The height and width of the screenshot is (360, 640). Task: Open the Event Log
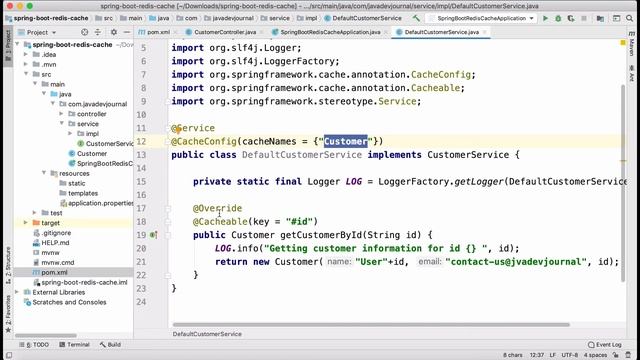604,344
